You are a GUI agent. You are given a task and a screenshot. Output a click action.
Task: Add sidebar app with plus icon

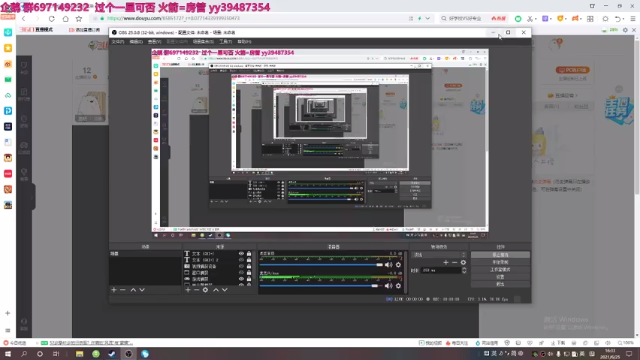(8, 313)
